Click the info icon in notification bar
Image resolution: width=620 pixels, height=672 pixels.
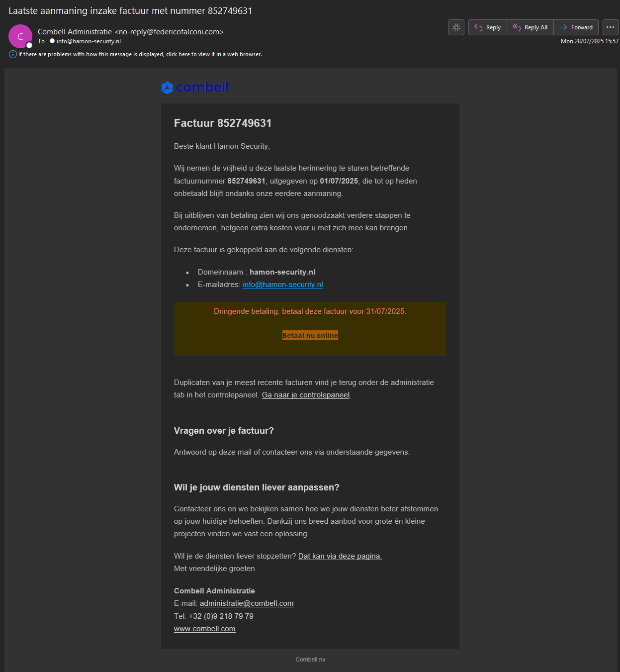click(x=13, y=54)
